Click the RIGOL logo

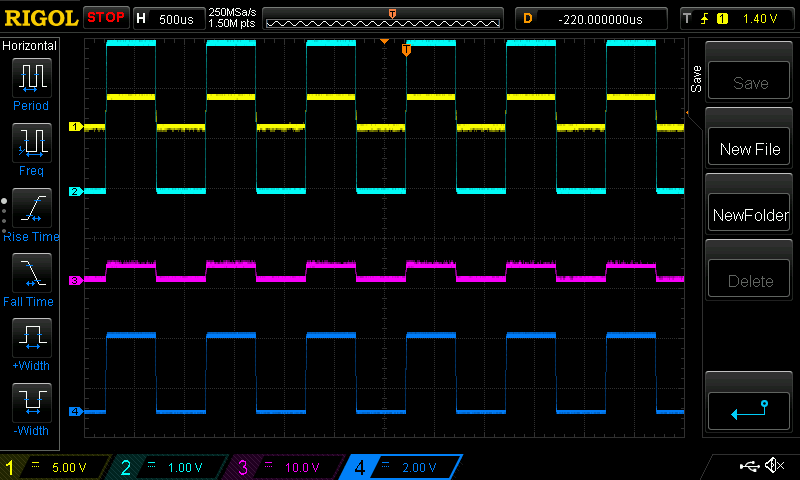[41, 18]
